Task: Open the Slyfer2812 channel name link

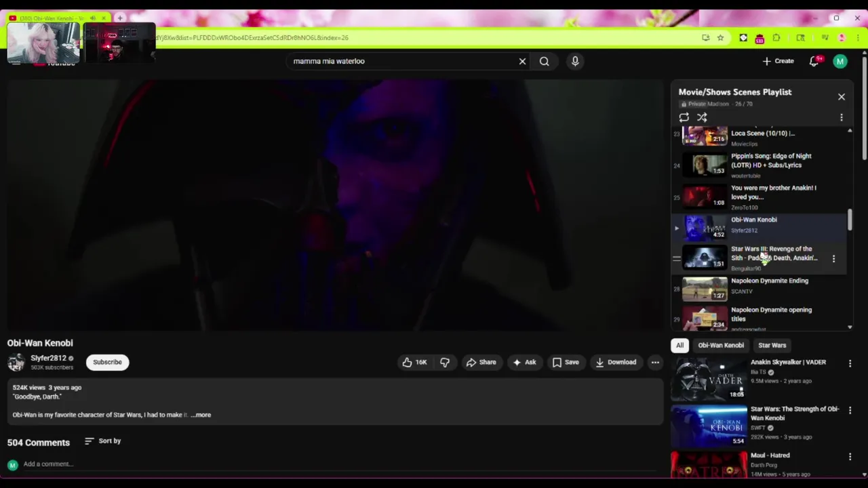Action: coord(48,358)
